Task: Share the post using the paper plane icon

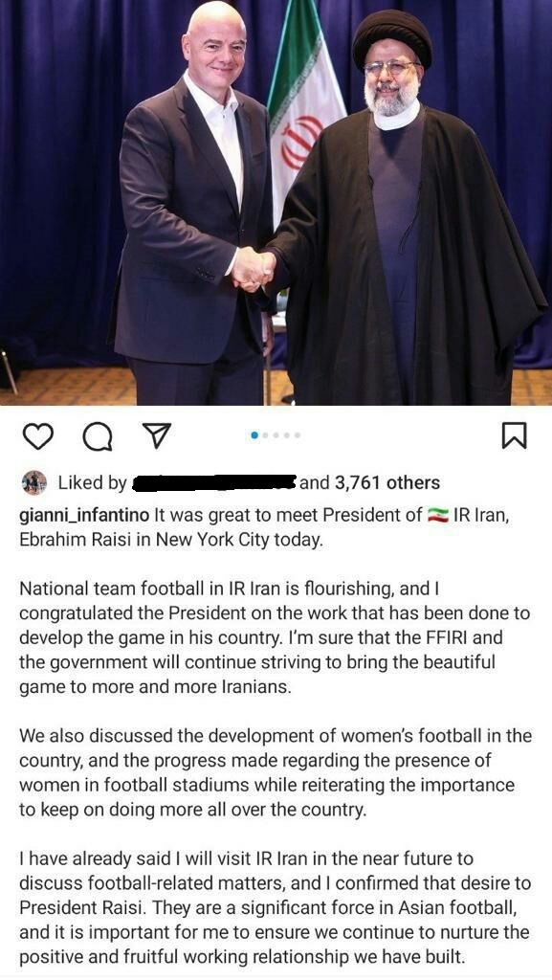Action: [157, 435]
